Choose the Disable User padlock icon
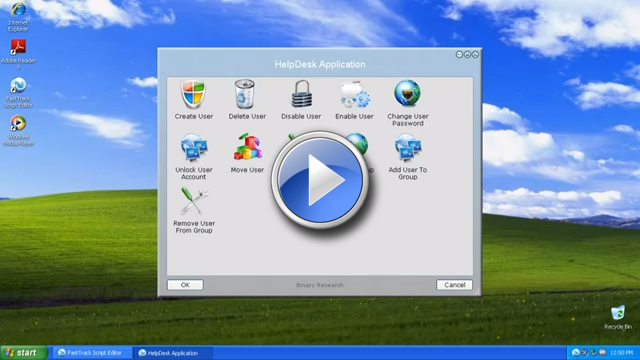This screenshot has height=360, width=640. tap(302, 94)
